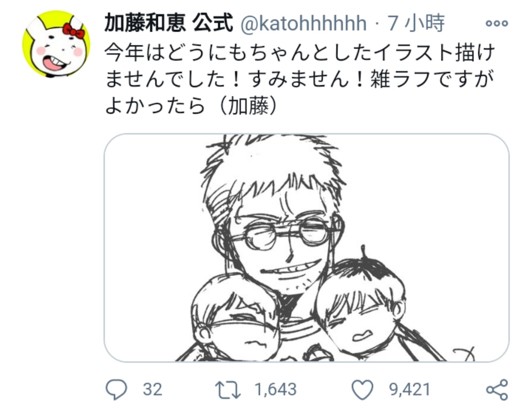Image resolution: width=532 pixels, height=413 pixels.
Task: Open the rabbit profile avatar
Action: 56,44
